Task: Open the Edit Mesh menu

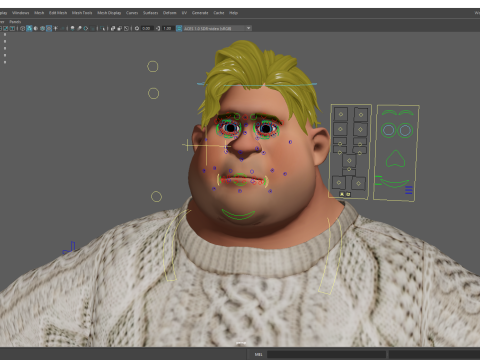Action: coord(58,13)
